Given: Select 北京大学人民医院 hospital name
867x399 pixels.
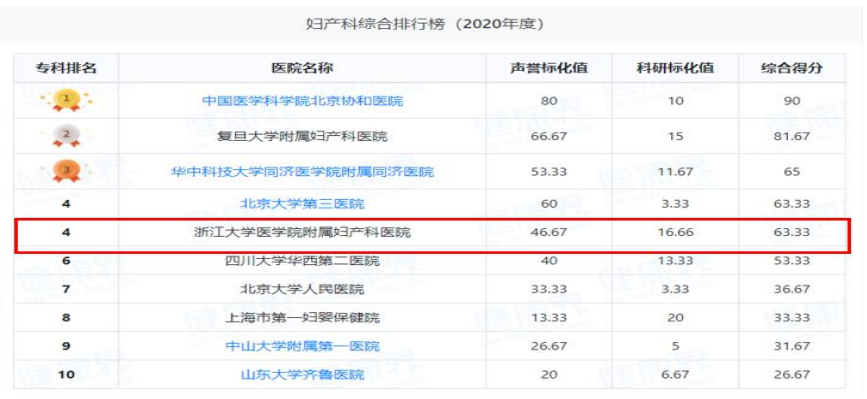Looking at the screenshot, I should (x=302, y=289).
